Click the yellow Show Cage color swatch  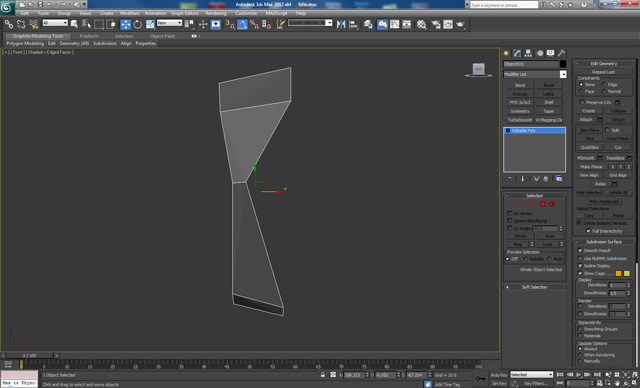tap(627, 273)
